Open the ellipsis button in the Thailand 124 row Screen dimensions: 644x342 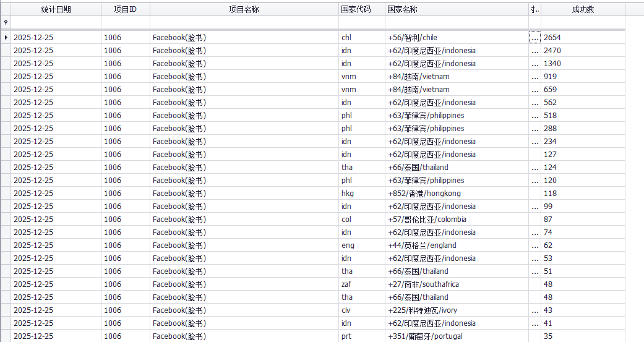(535, 168)
